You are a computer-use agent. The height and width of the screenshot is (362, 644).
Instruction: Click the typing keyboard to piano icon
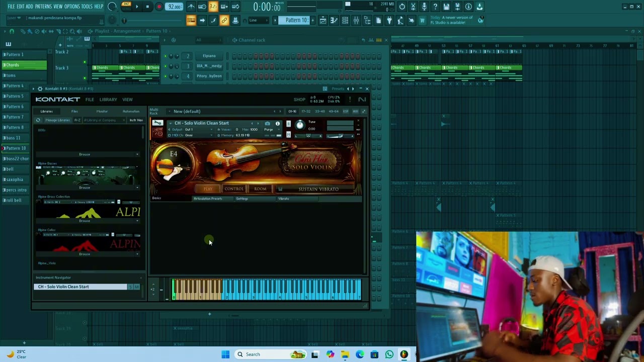pos(191,20)
